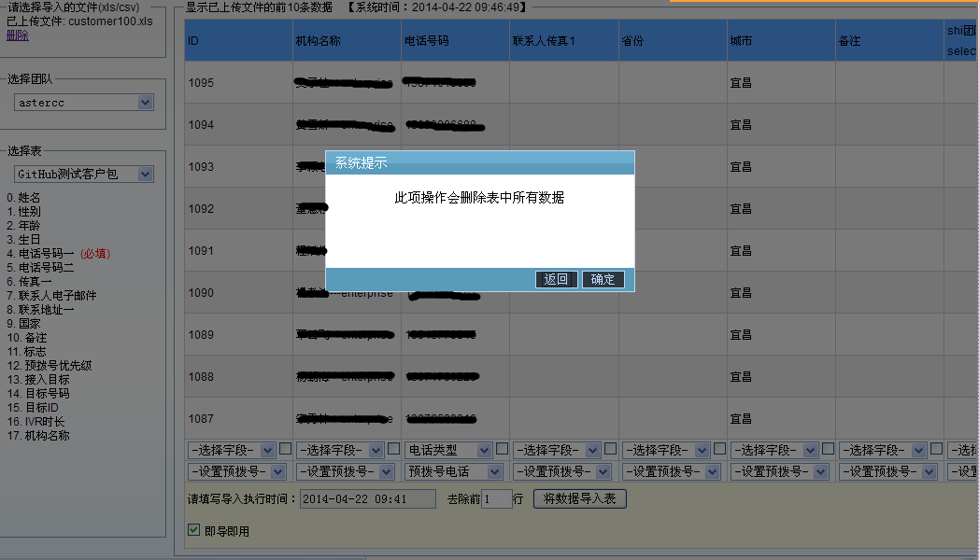Click the 将数据导入表 button
The height and width of the screenshot is (560, 979).
579,498
